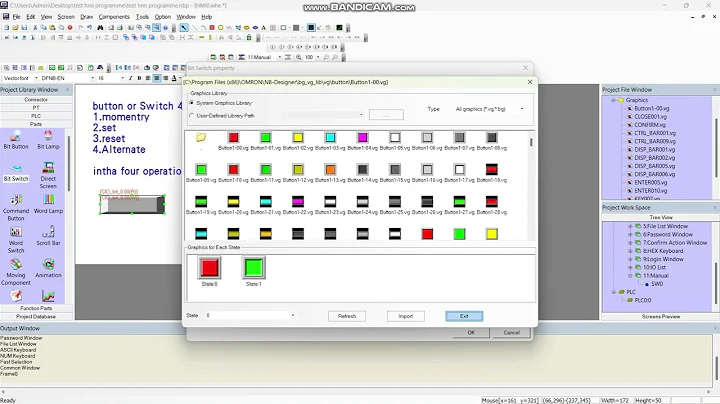The height and width of the screenshot is (404, 720).
Task: Open the Vector font type dropdown
Action: [37, 78]
